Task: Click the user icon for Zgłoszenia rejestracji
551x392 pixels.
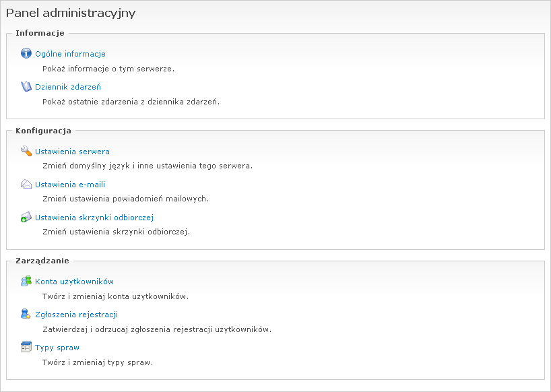Action: point(25,315)
